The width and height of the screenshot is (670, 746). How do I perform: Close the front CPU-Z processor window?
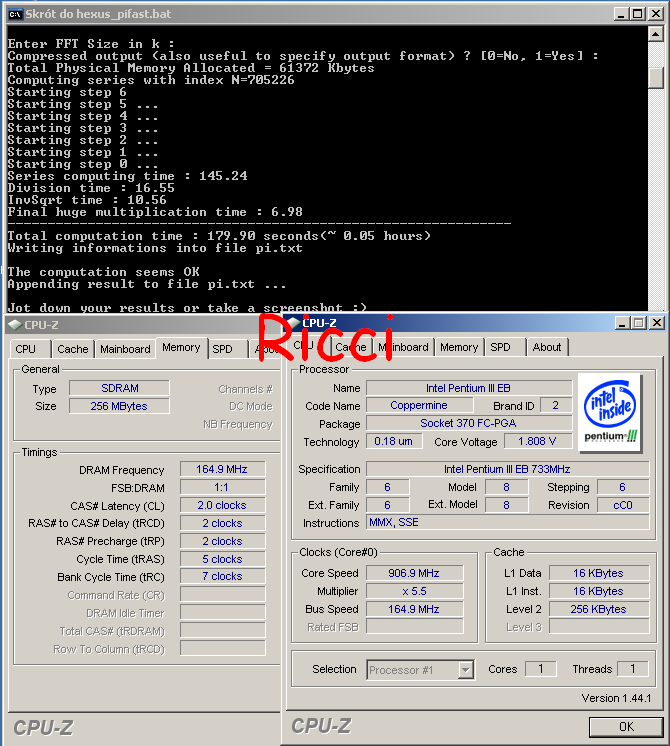click(657, 323)
